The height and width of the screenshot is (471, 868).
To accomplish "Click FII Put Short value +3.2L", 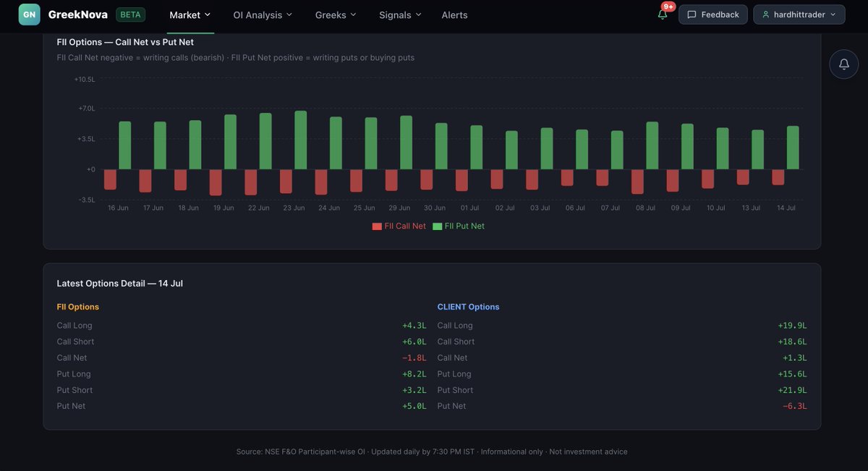I will tap(414, 390).
